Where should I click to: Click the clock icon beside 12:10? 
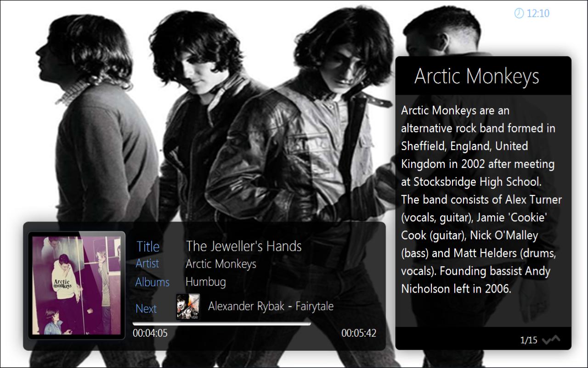tap(519, 13)
